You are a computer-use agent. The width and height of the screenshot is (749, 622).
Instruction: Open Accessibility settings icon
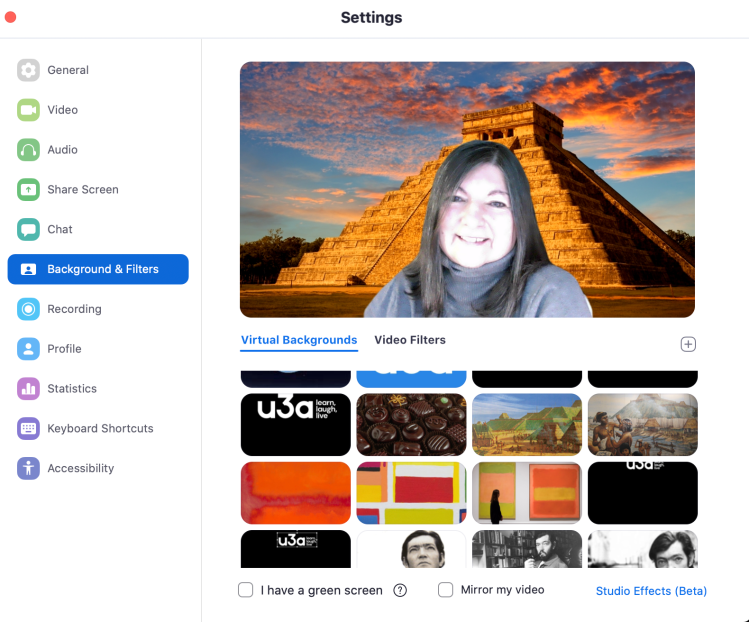[28, 468]
